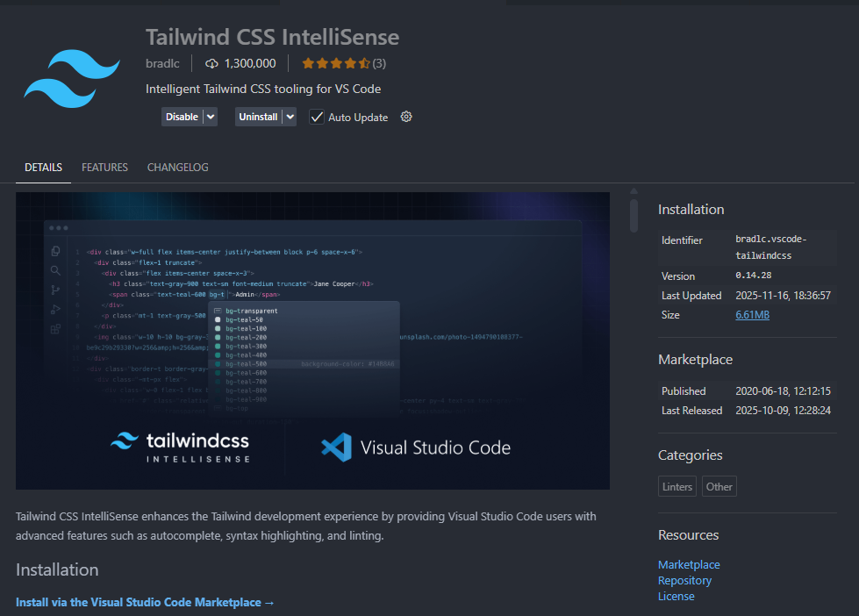Viewport: 859px width, 616px height.
Task: Click the Tailwind CSS IntelliSense title
Action: pos(272,37)
